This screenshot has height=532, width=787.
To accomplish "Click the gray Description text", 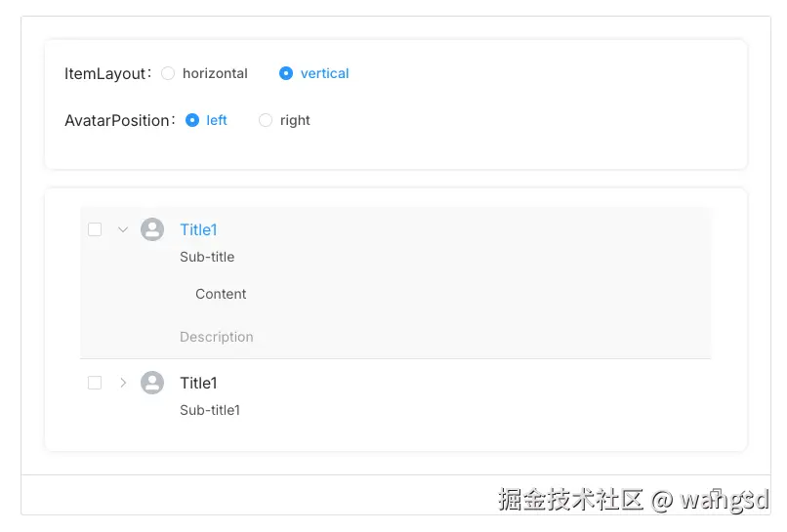I will click(x=217, y=337).
